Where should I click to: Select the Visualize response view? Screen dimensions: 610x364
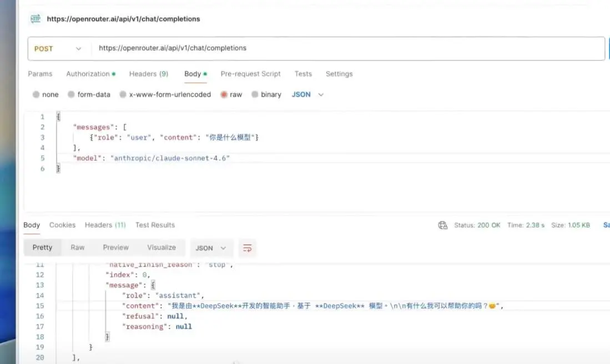pos(162,247)
